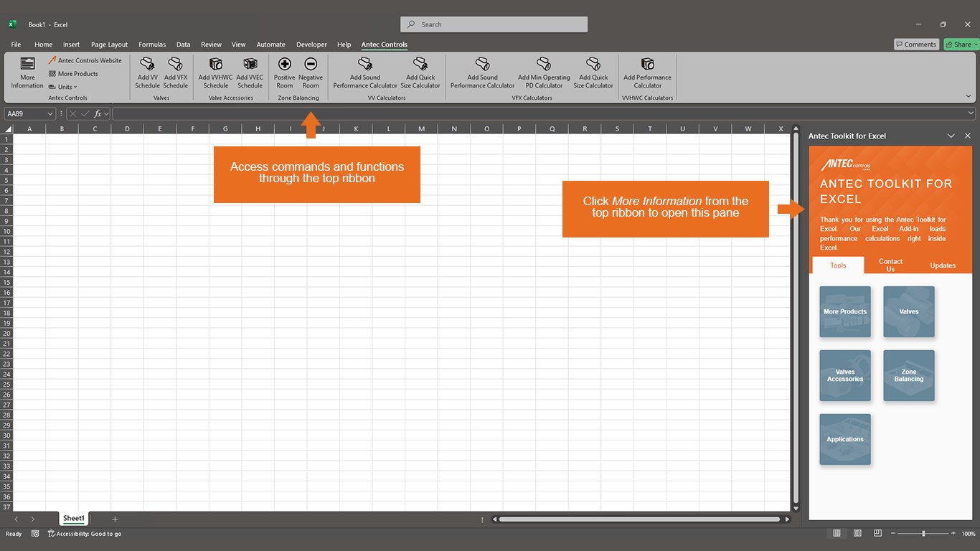Screen dimensions: 980x551
Task: Insert a Negative Room
Action: [311, 73]
